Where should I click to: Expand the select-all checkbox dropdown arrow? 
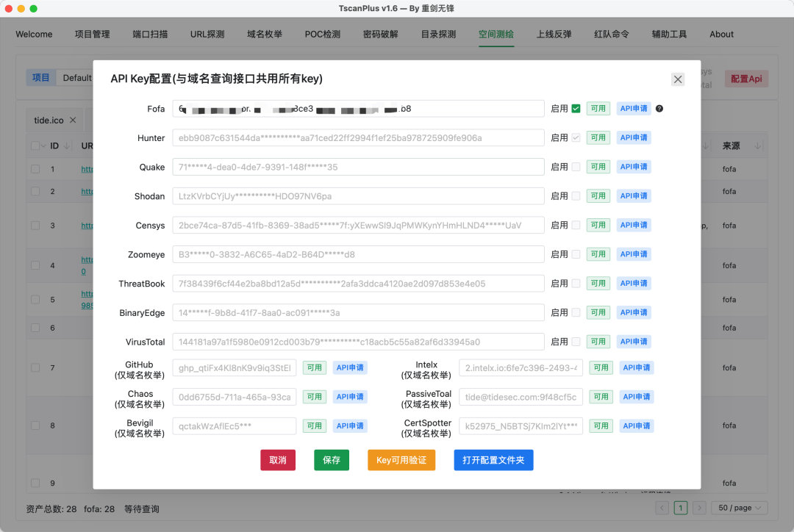coord(43,145)
